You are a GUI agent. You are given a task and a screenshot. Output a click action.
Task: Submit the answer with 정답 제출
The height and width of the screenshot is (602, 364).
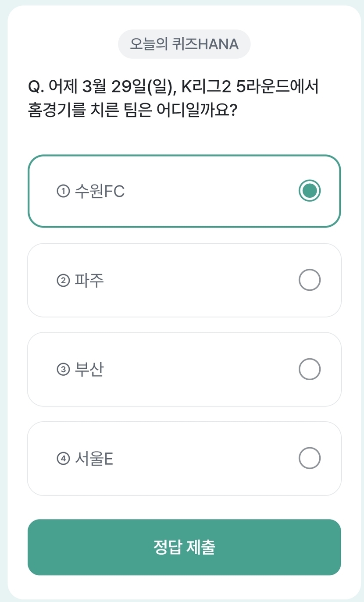pyautogui.click(x=184, y=547)
